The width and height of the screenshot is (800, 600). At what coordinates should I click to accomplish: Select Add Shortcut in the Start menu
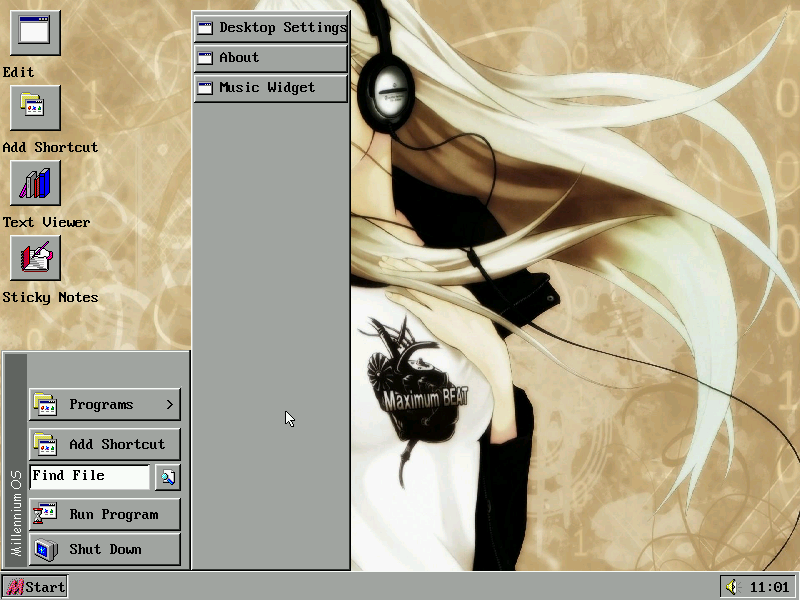(x=105, y=444)
